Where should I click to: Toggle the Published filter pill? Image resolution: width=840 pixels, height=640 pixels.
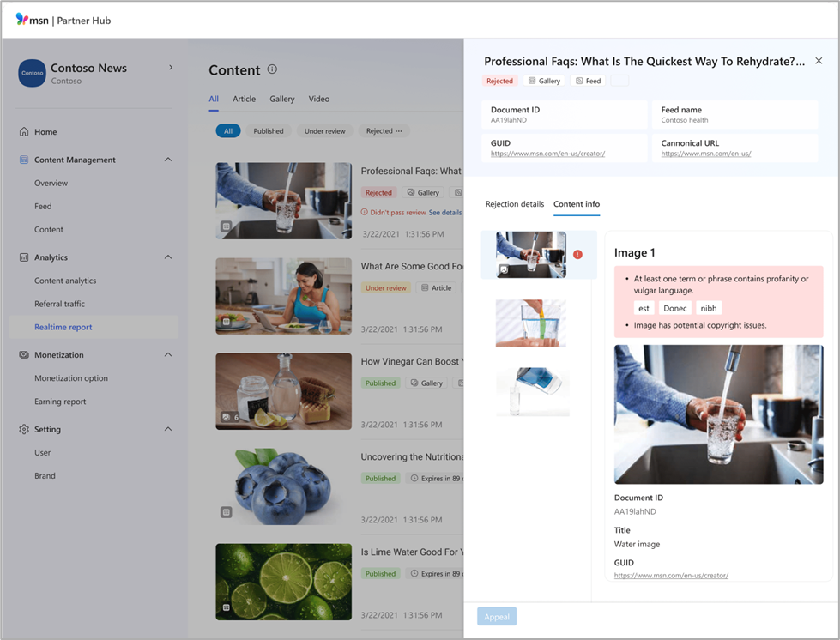coord(269,130)
